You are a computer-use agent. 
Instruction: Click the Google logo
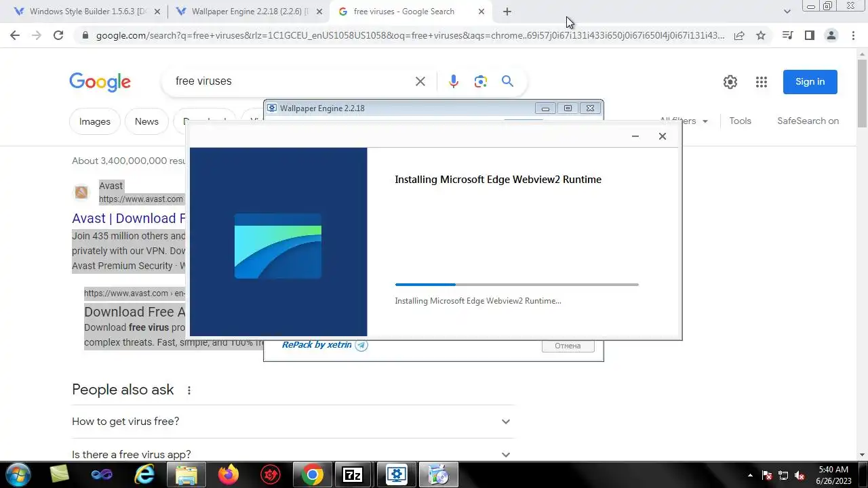[x=100, y=82]
